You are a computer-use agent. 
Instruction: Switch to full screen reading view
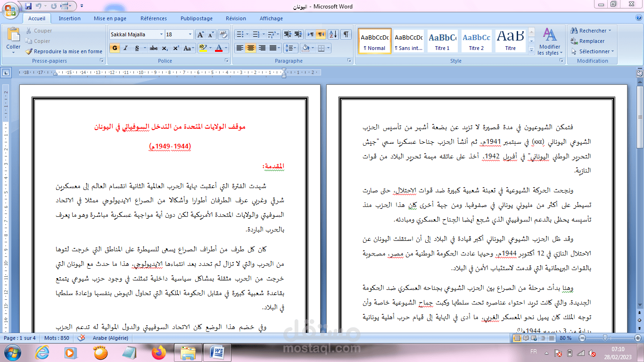click(x=527, y=338)
